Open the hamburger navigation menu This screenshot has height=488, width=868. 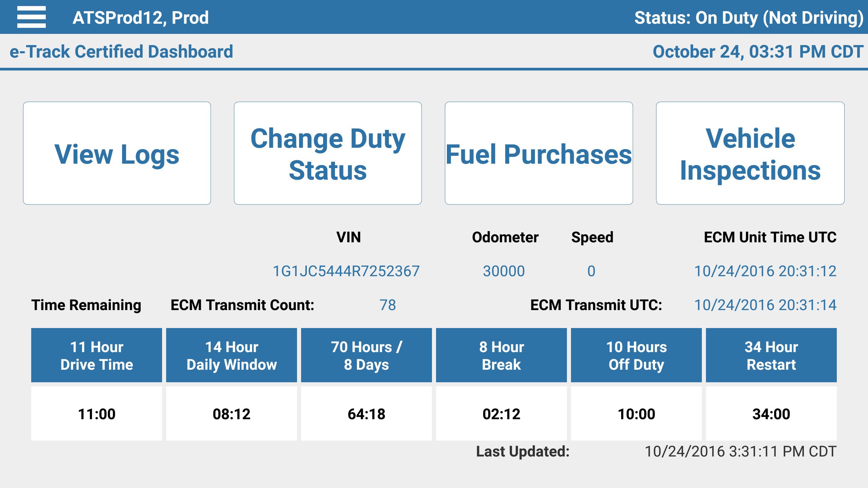tap(32, 17)
